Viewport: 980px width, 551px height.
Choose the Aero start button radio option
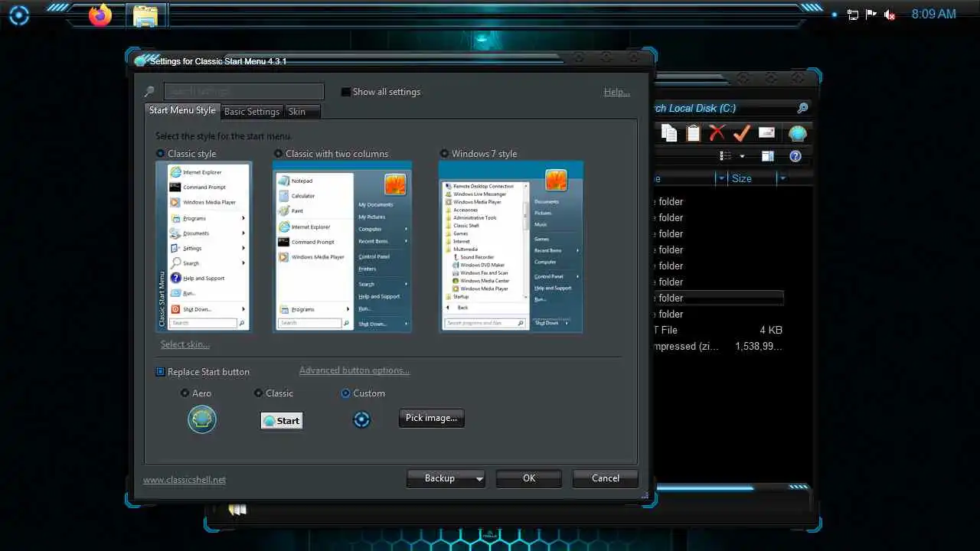(x=185, y=393)
